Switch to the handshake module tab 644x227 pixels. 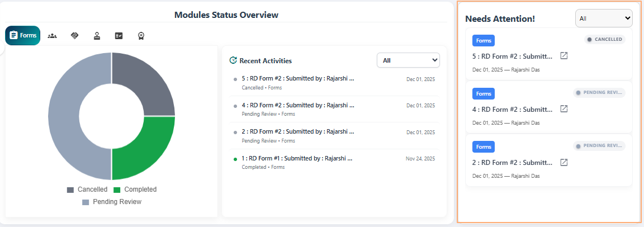(75, 36)
